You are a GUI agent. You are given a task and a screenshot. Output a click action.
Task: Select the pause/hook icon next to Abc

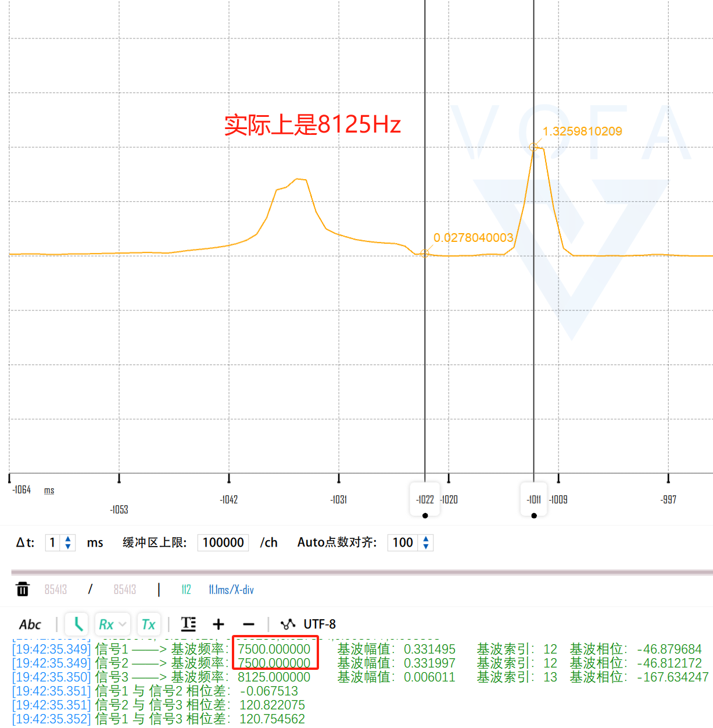(x=76, y=624)
